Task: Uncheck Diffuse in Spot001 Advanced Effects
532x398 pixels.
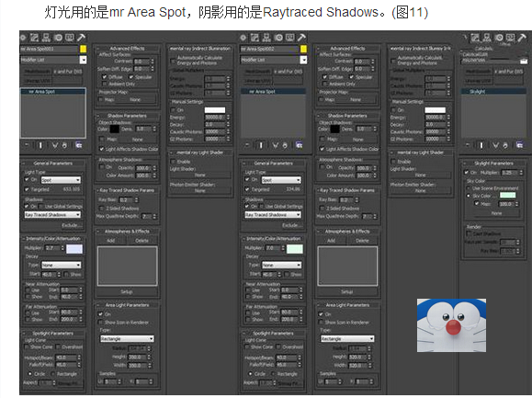Action: (104, 77)
